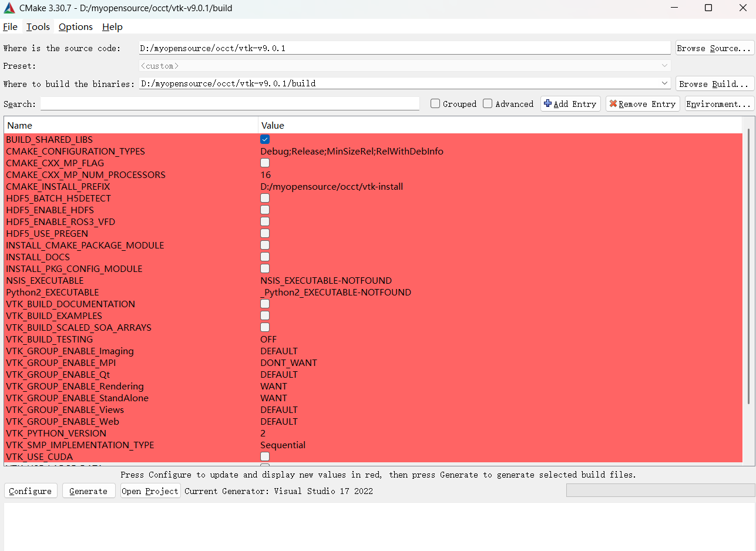This screenshot has width=756, height=551.
Task: Enable the INSTALL_DOCS option
Action: pos(265,257)
